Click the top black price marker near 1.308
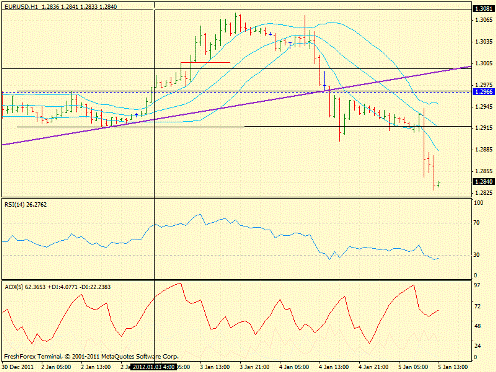Image resolution: width=496 pixels, height=372 pixels. point(484,9)
